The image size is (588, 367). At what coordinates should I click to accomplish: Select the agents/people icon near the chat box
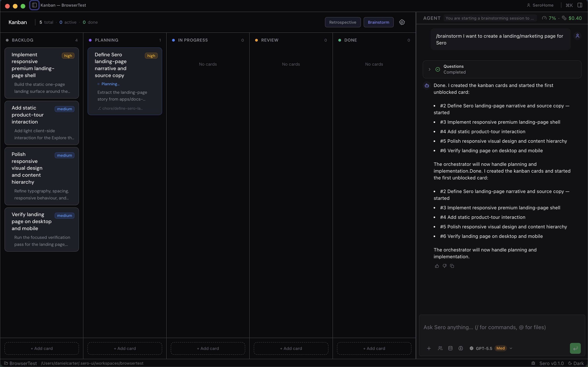tap(440, 348)
